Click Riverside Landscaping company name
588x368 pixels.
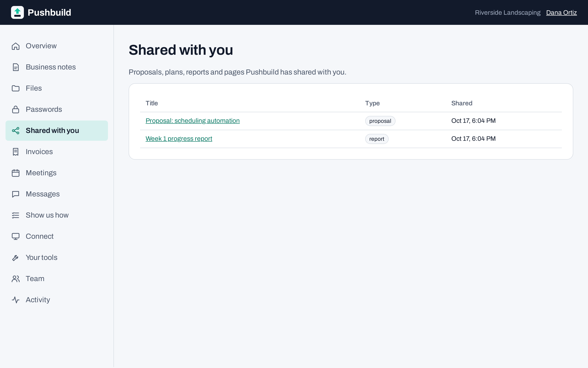click(x=508, y=13)
